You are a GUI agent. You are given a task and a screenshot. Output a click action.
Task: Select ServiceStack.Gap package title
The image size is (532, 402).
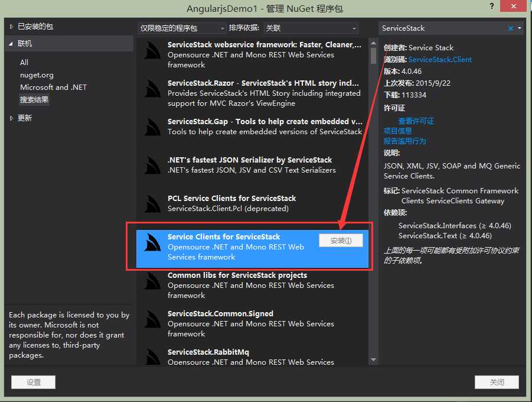(x=265, y=122)
